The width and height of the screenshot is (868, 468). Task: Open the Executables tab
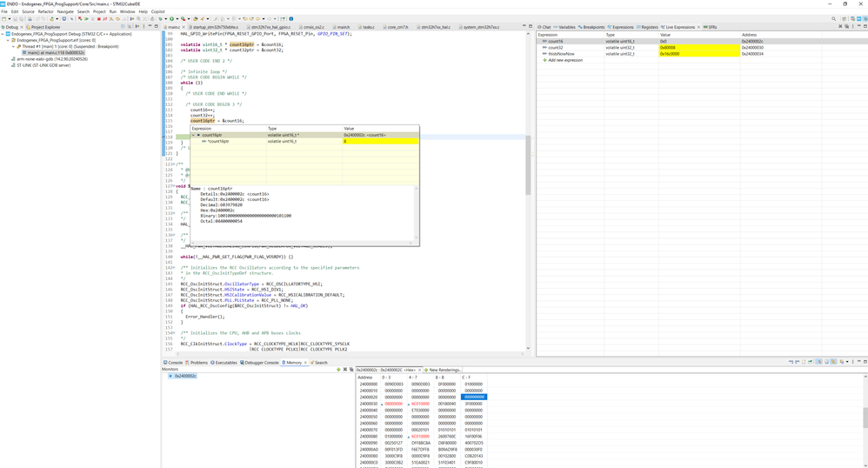tap(224, 363)
